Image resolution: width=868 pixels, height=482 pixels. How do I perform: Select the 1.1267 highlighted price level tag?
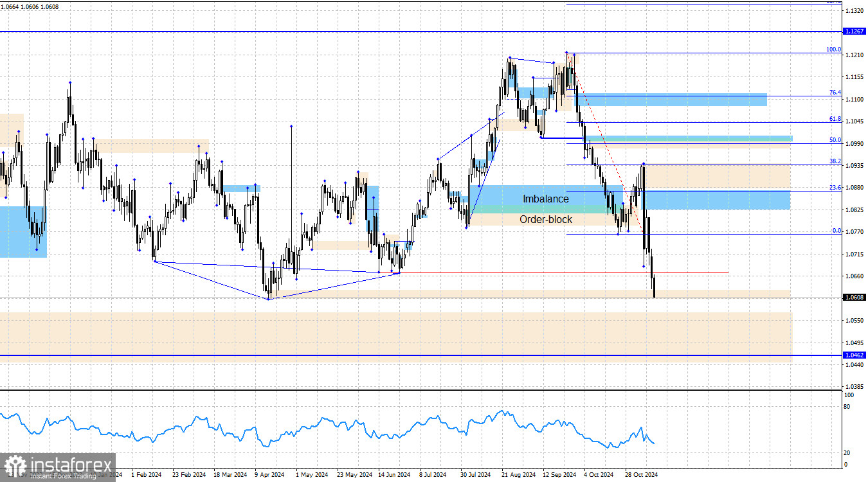tap(854, 31)
